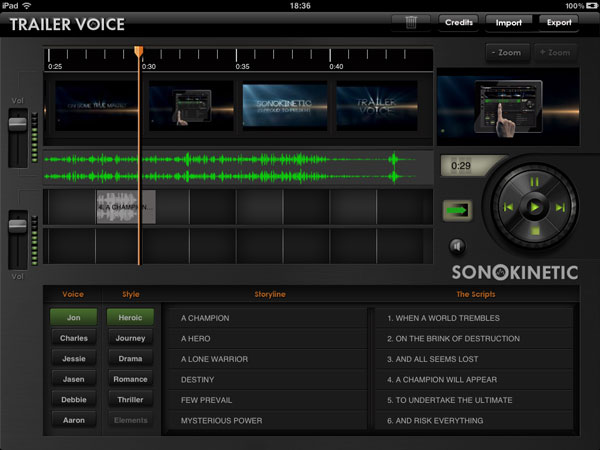Screen dimensions: 600x450
Task: Select script '6. AND RISK EVERYTHING'
Action: tap(474, 421)
